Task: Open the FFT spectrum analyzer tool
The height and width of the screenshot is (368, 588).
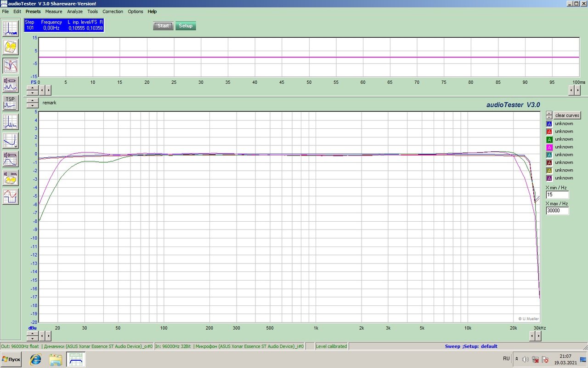Action: [x=11, y=29]
